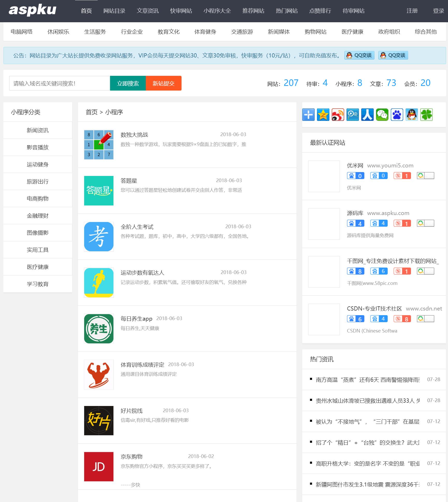Select the 影音播放 mini-program category
Viewport: 448px width, 502px height.
(38, 147)
